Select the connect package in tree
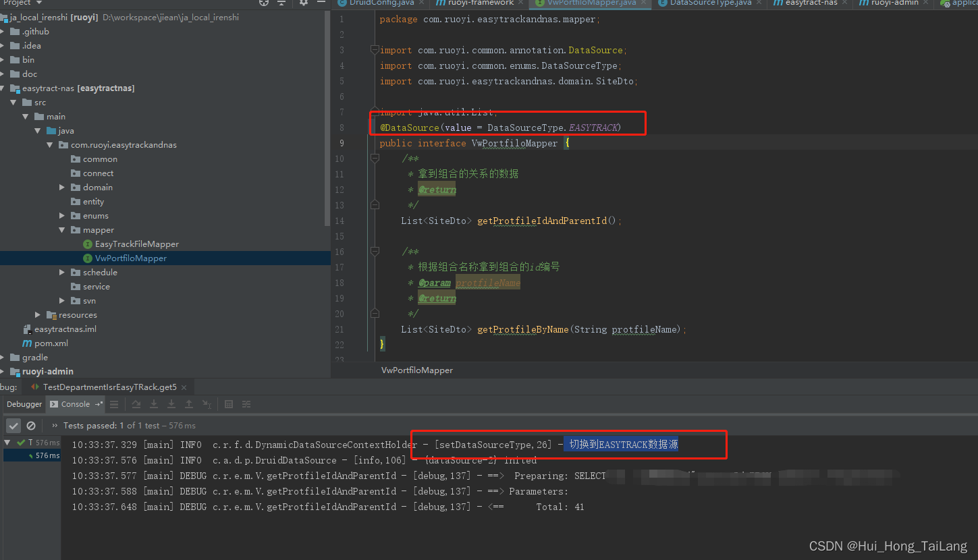This screenshot has height=560, width=978. pos(99,173)
